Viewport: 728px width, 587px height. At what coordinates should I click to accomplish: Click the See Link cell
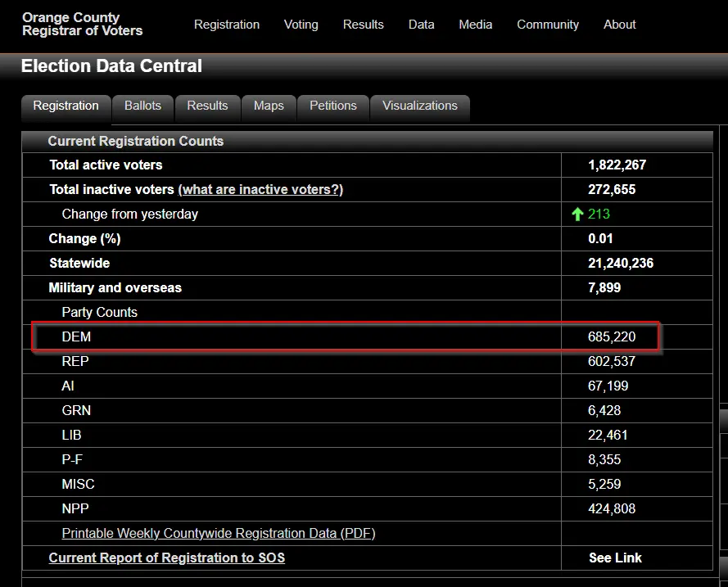point(615,558)
